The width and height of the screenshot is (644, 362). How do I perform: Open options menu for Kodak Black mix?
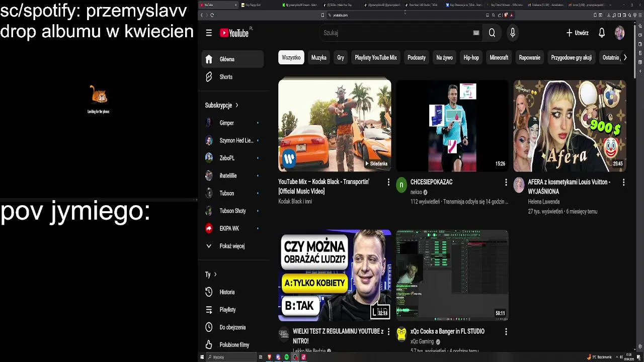388,182
